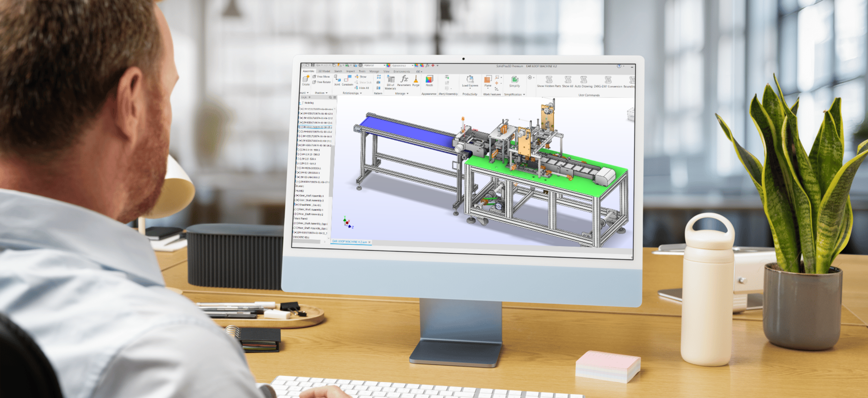This screenshot has height=398, width=868.
Task: Click the red plus icon in quick access toolbar
Action: [433, 65]
